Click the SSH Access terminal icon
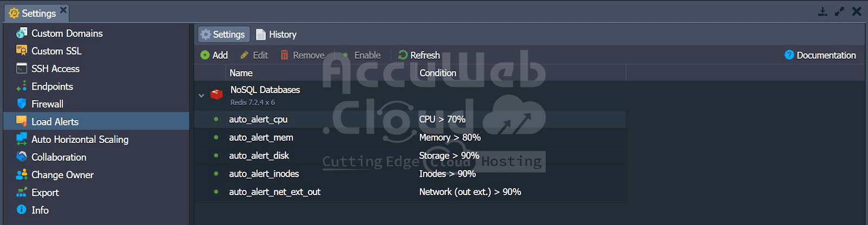 coord(22,68)
